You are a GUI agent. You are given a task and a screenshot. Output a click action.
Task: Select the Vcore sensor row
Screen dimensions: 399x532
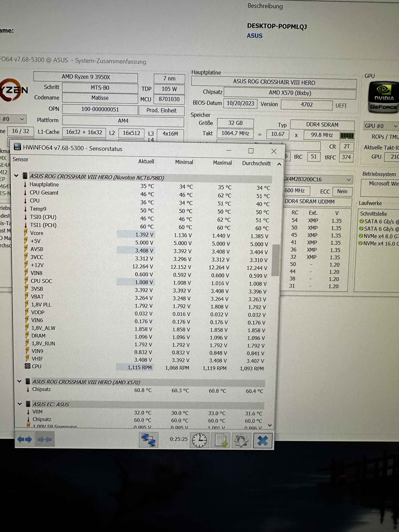[37, 233]
